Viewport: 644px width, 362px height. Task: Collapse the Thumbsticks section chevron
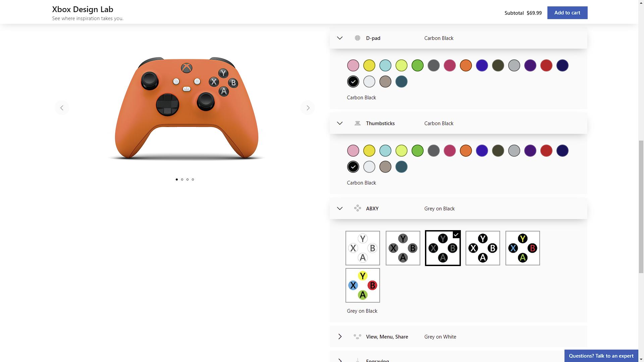click(340, 123)
